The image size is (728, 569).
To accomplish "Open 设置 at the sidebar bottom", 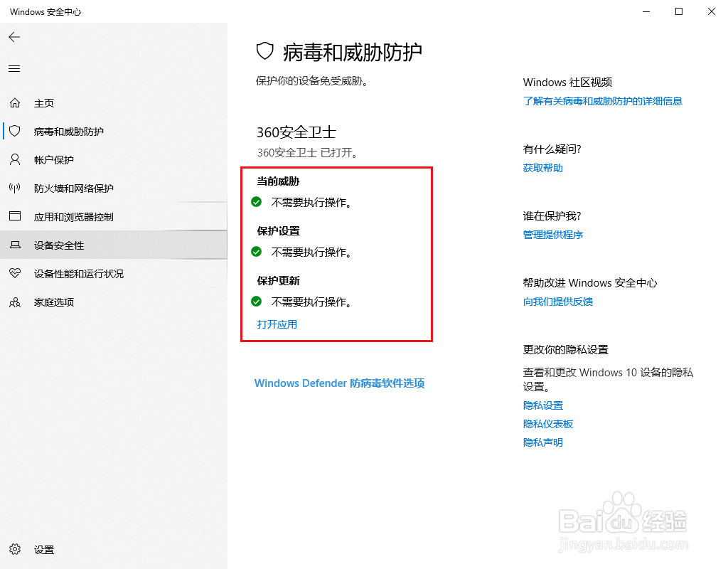I will [114, 550].
